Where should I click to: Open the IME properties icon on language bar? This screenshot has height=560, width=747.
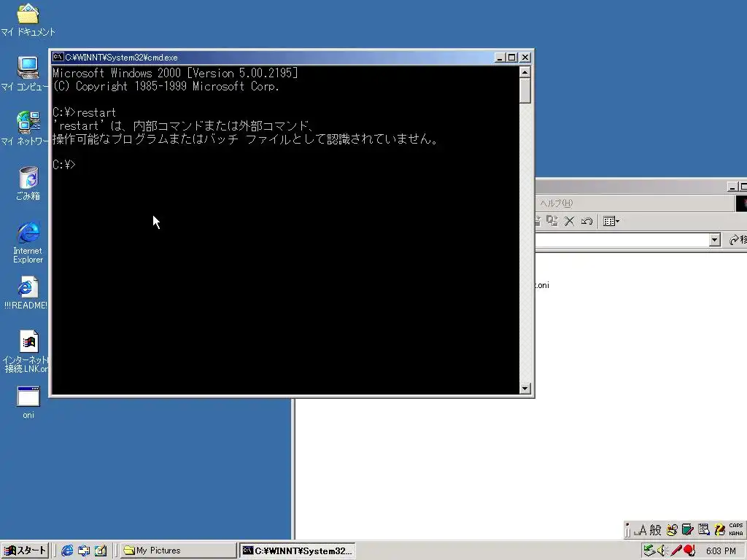(704, 529)
